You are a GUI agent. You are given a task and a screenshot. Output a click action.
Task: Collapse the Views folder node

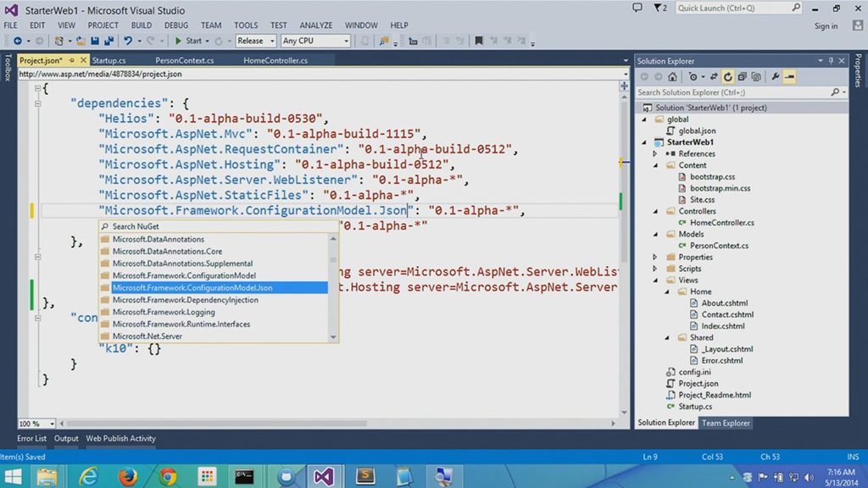(x=655, y=280)
